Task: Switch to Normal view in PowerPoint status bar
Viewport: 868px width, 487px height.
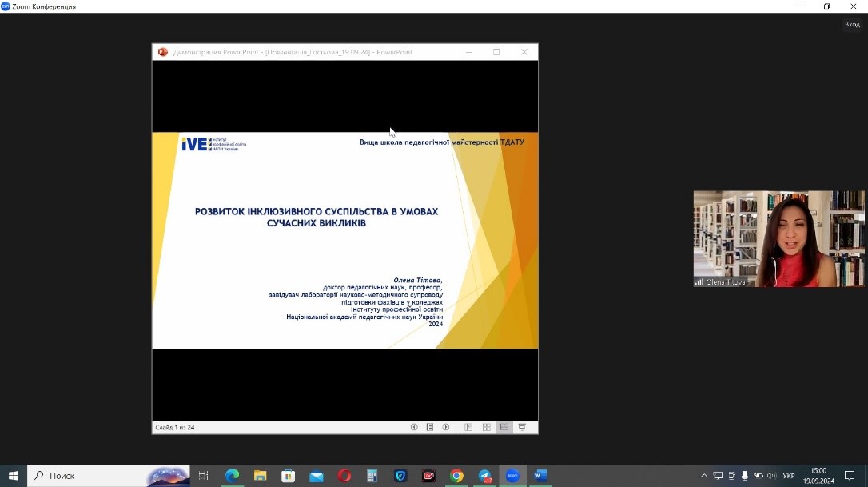Action: coord(468,427)
